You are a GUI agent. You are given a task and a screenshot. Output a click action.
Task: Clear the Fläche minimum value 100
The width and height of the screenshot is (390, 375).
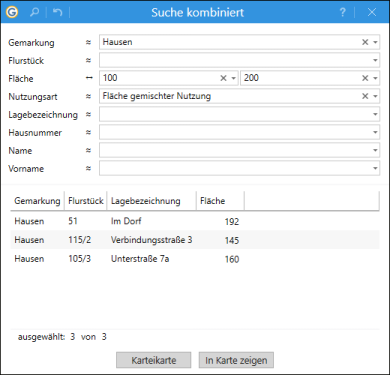tap(223, 78)
